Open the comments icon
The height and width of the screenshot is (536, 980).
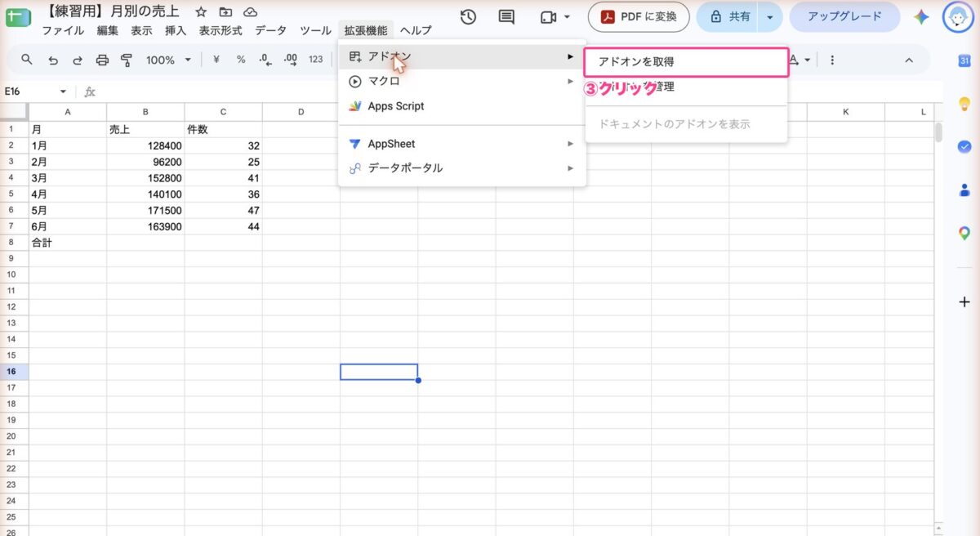tap(506, 17)
